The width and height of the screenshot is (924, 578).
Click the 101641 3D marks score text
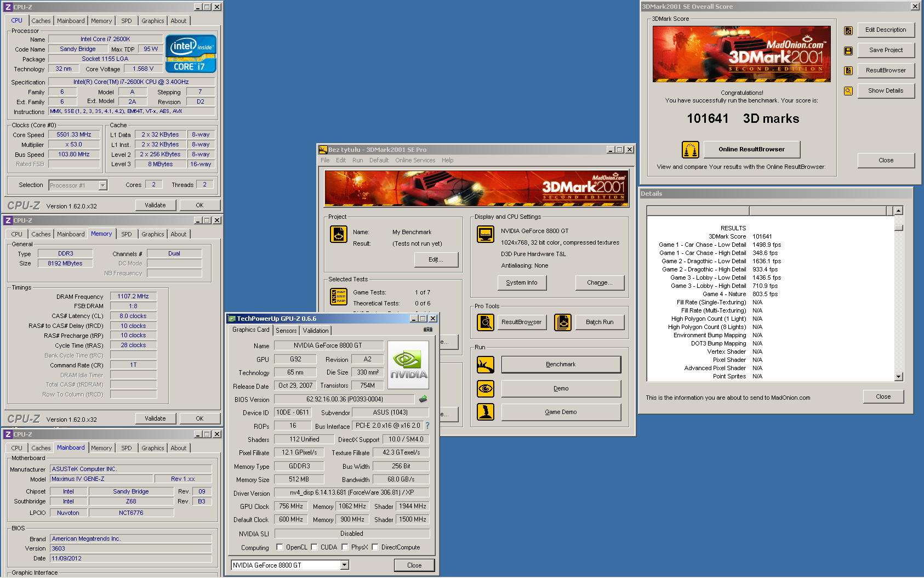coord(743,119)
